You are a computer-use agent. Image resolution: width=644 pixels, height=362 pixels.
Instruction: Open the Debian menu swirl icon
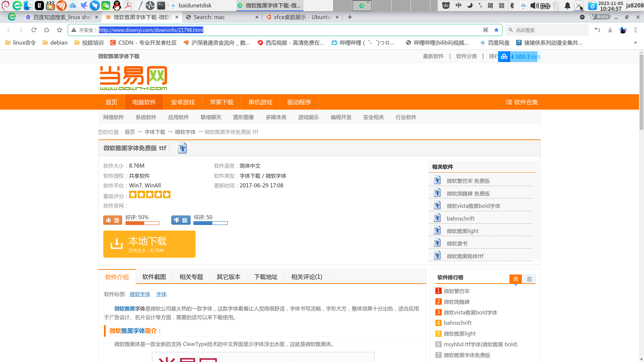6,5
